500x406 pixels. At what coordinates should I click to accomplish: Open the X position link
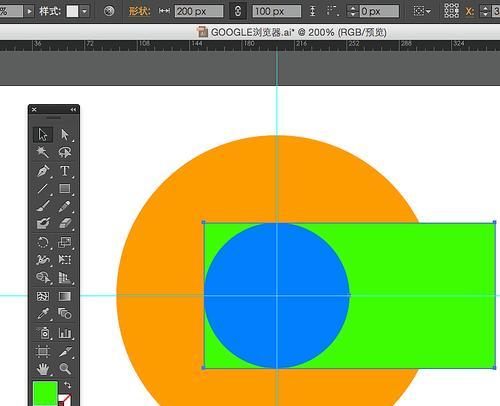[x=470, y=11]
